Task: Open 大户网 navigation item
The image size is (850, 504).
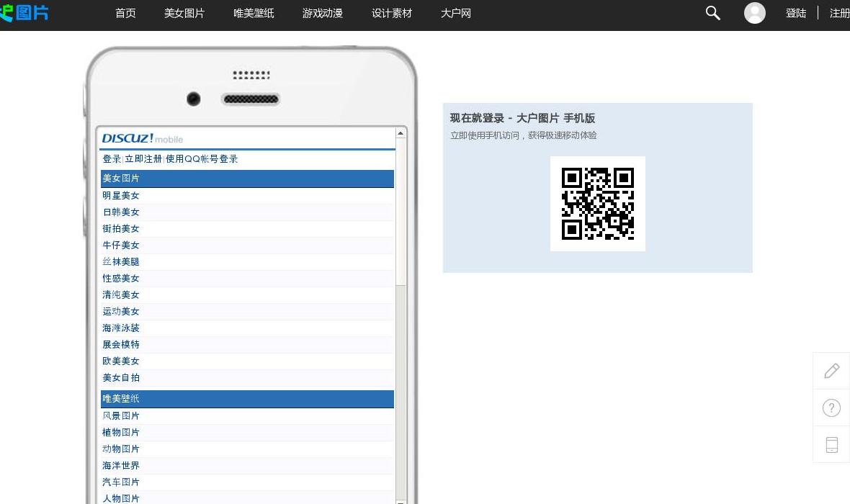Action: point(456,13)
